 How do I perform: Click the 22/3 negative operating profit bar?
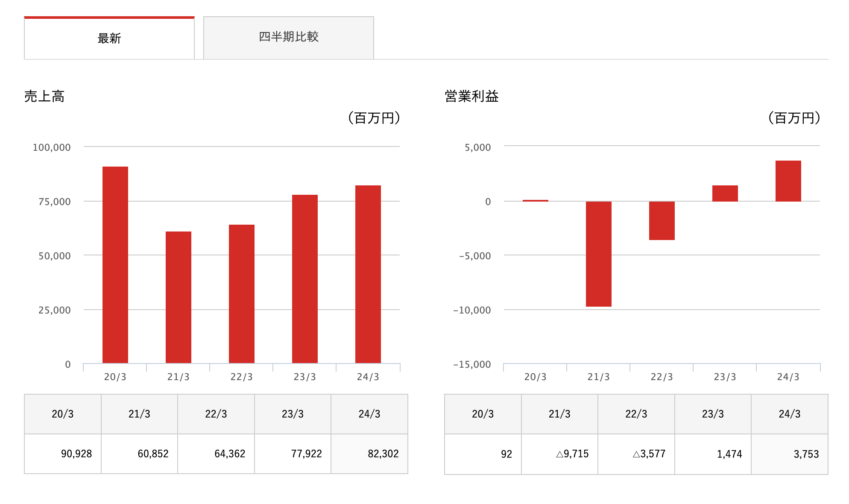[x=662, y=221]
